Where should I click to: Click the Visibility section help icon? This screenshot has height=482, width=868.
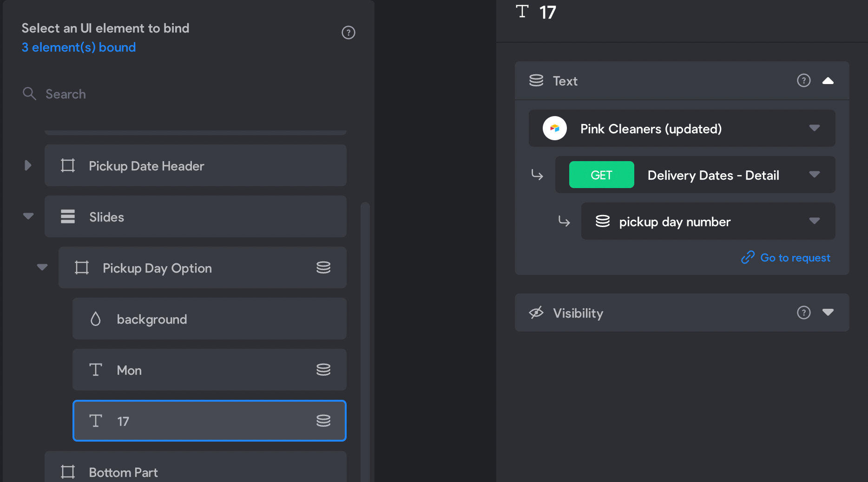pos(803,313)
